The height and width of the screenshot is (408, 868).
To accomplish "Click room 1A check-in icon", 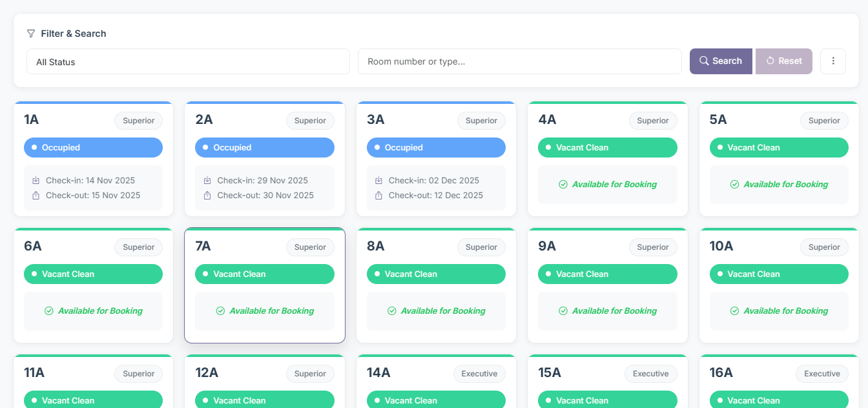I will (x=36, y=181).
